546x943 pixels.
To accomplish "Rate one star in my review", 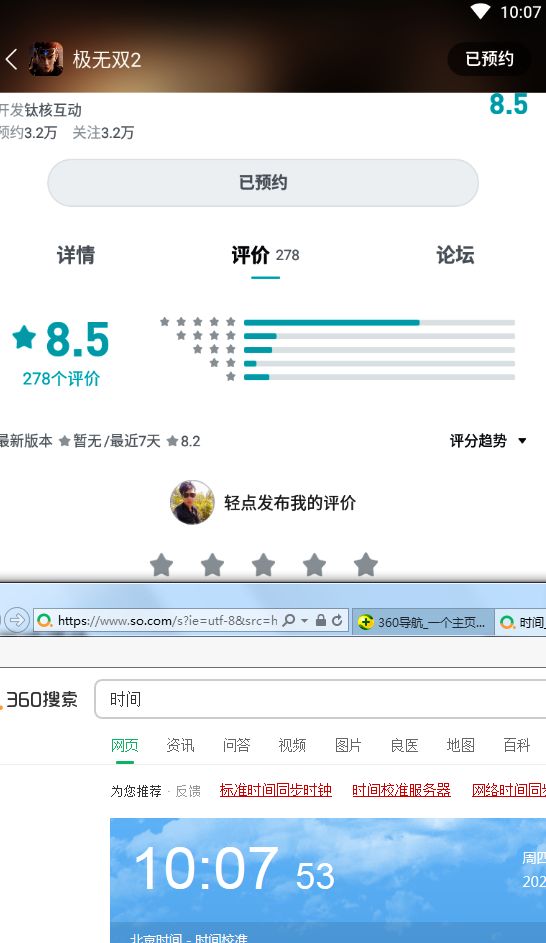I will pos(161,565).
